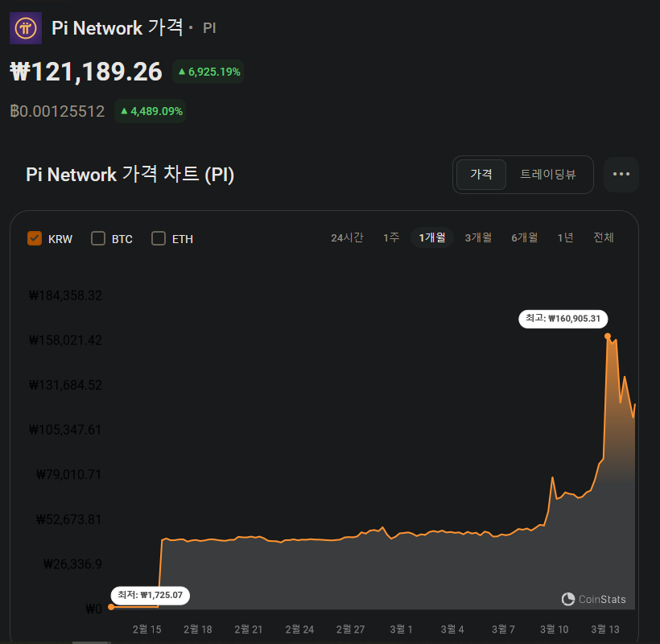The image size is (660, 644).
Task: Click the 2월 27 date label
Action: point(350,630)
